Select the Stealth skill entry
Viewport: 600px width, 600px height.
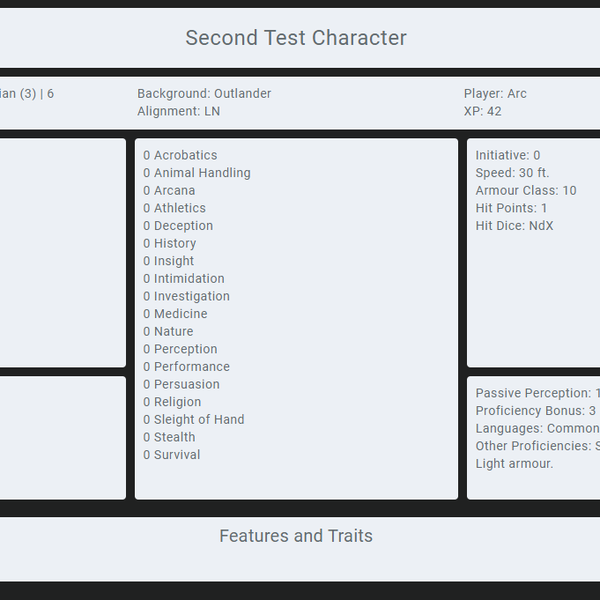[x=169, y=437]
